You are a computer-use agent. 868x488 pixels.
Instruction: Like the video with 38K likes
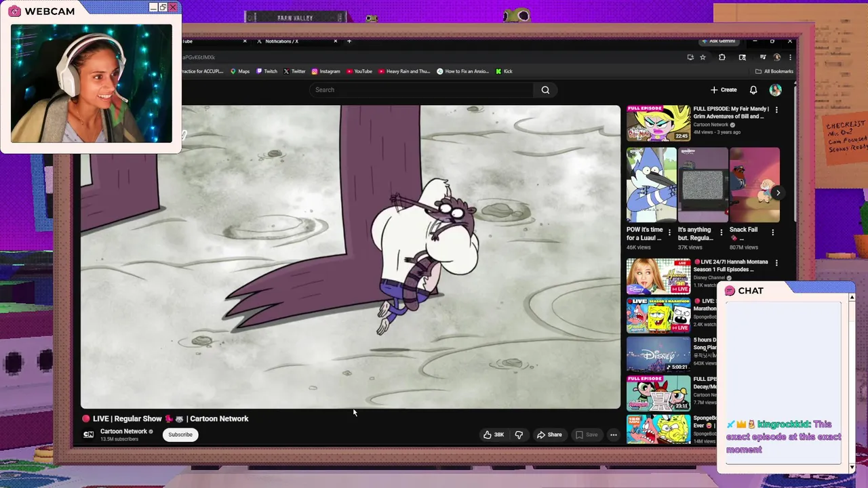click(x=494, y=434)
